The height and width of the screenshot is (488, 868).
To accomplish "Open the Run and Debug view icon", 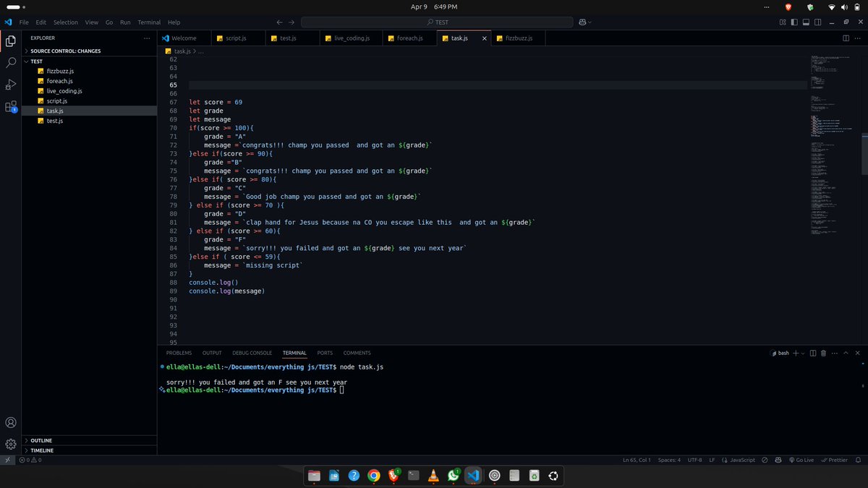I will [x=11, y=85].
